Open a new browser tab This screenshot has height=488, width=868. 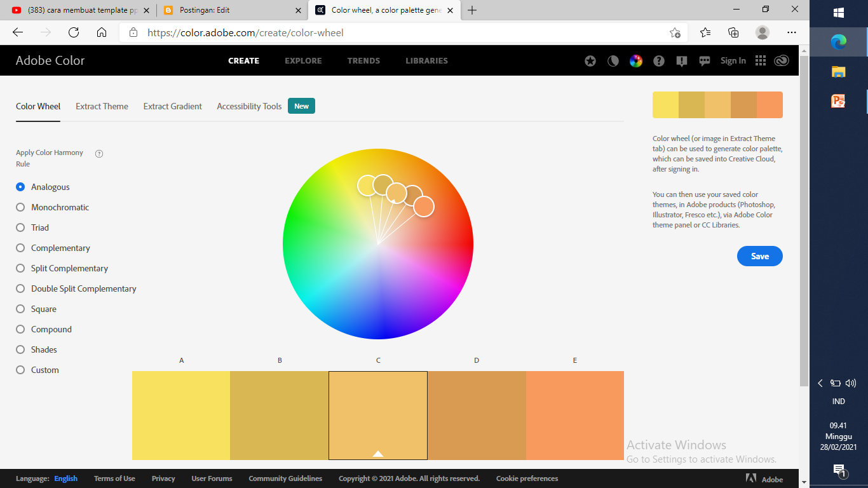(x=472, y=10)
